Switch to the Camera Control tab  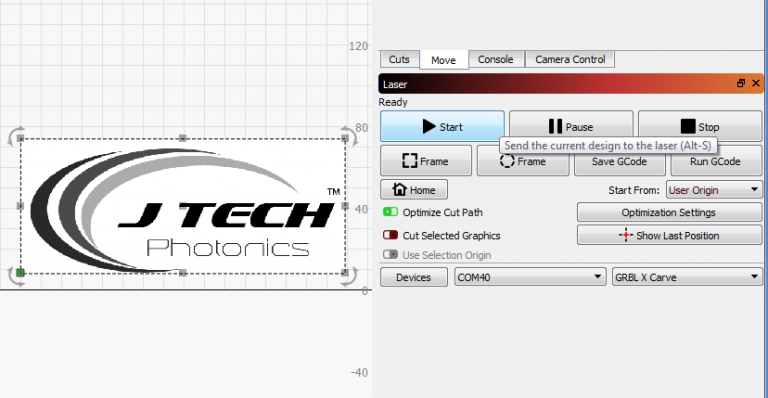570,59
